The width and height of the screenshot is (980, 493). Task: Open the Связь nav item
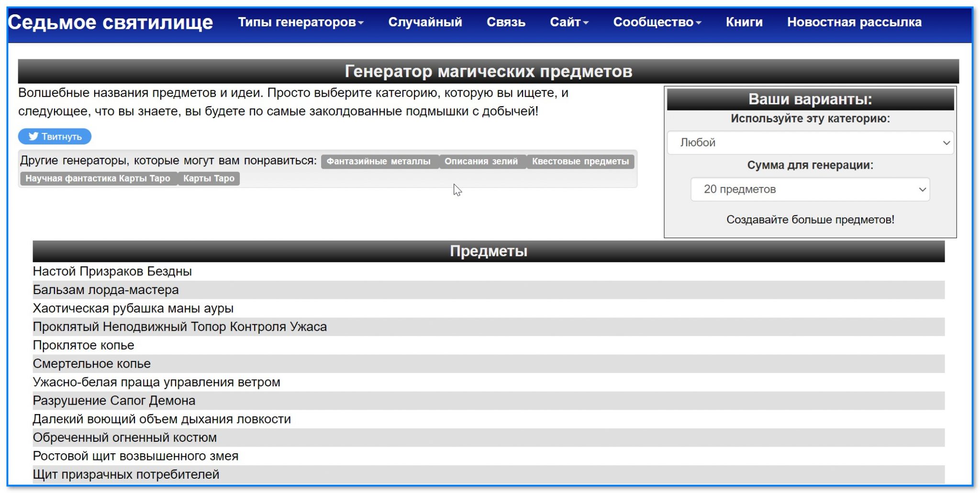pos(506,22)
